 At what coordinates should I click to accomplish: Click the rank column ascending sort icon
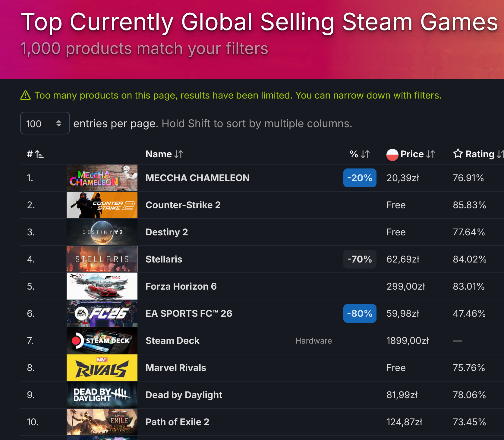coord(39,154)
